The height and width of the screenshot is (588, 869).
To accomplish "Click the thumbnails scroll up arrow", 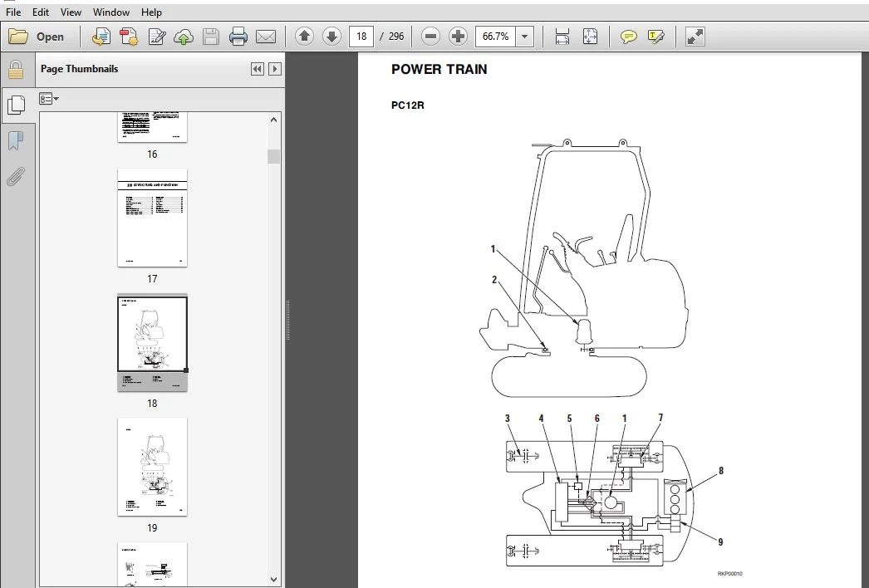I will point(274,120).
